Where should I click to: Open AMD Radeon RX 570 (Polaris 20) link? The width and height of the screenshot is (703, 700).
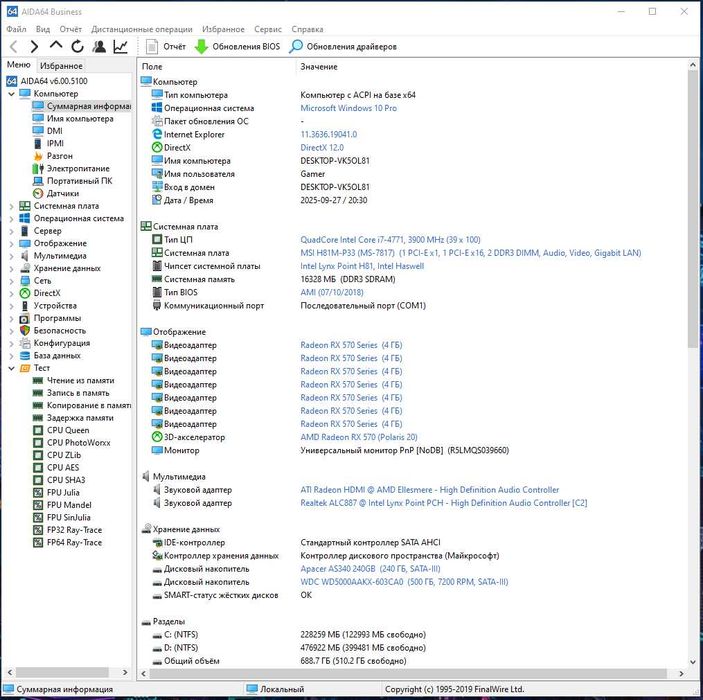pyautogui.click(x=359, y=437)
